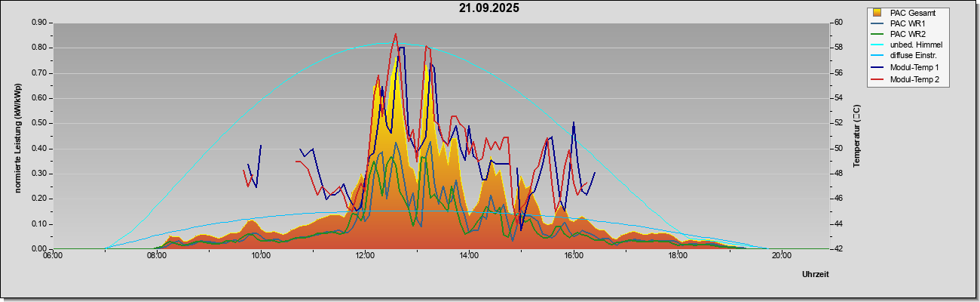The width and height of the screenshot is (980, 302).
Task: Click the 14:00 time axis label
Action: coord(469,256)
